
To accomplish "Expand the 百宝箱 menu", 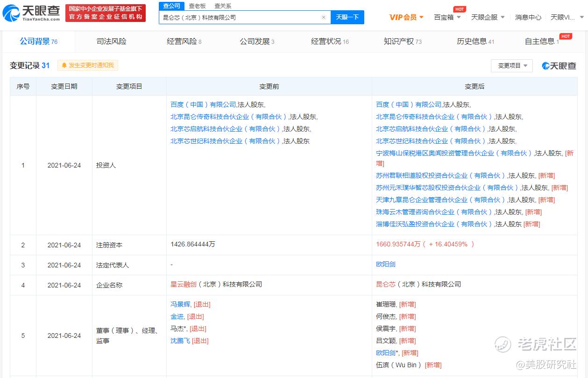I will (447, 17).
